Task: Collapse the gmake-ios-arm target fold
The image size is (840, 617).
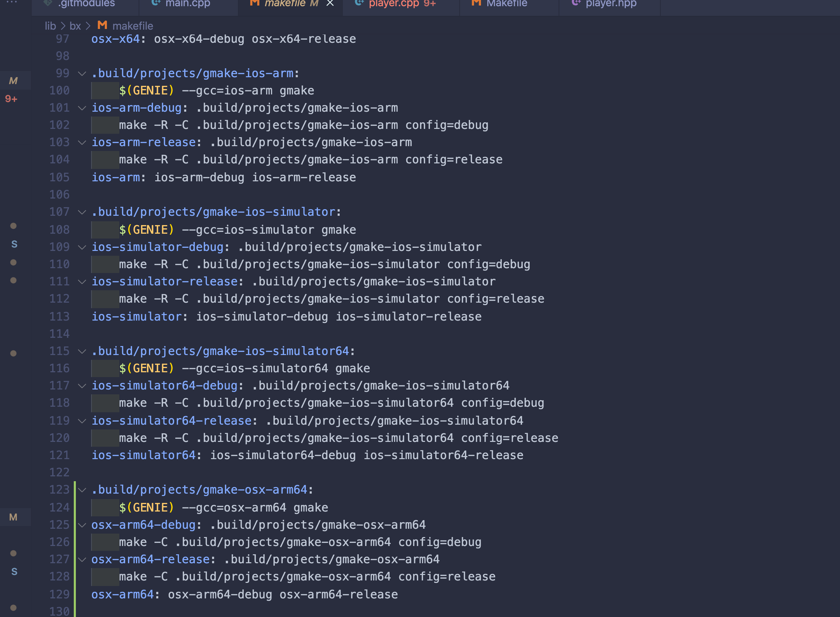Action: 82,73
